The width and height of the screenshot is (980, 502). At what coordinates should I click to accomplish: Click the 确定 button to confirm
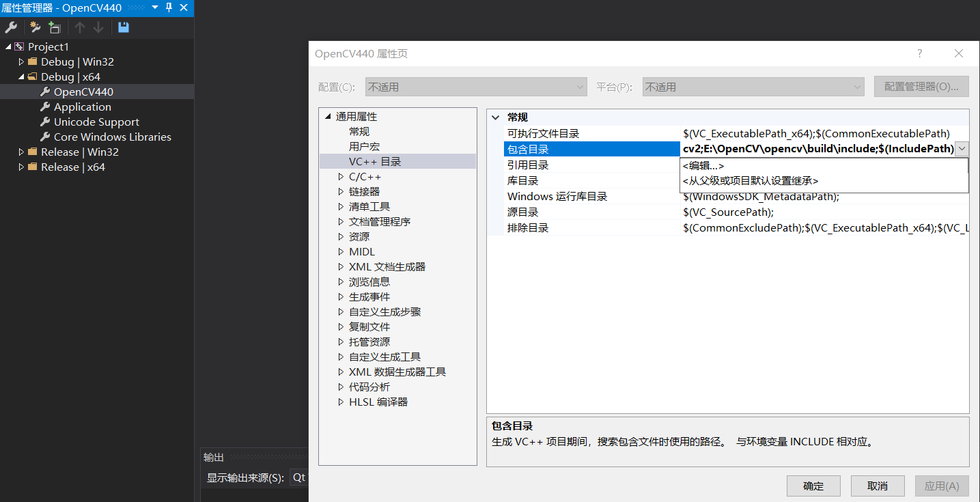pyautogui.click(x=813, y=486)
